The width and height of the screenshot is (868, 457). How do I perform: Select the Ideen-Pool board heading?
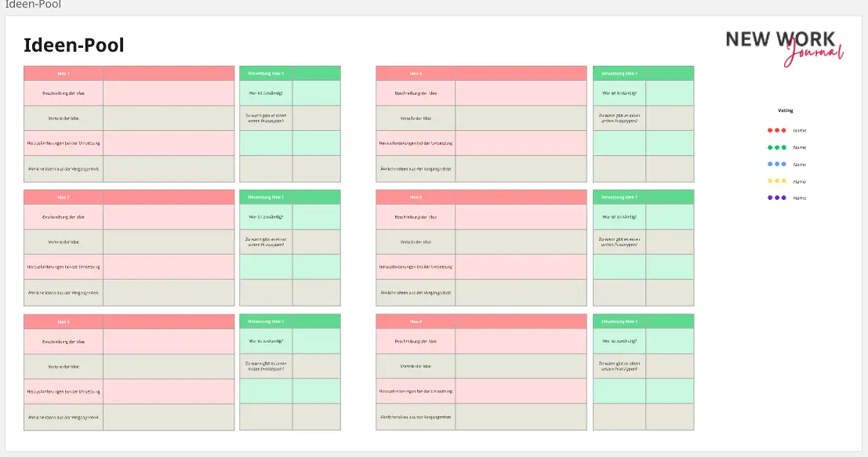(74, 45)
